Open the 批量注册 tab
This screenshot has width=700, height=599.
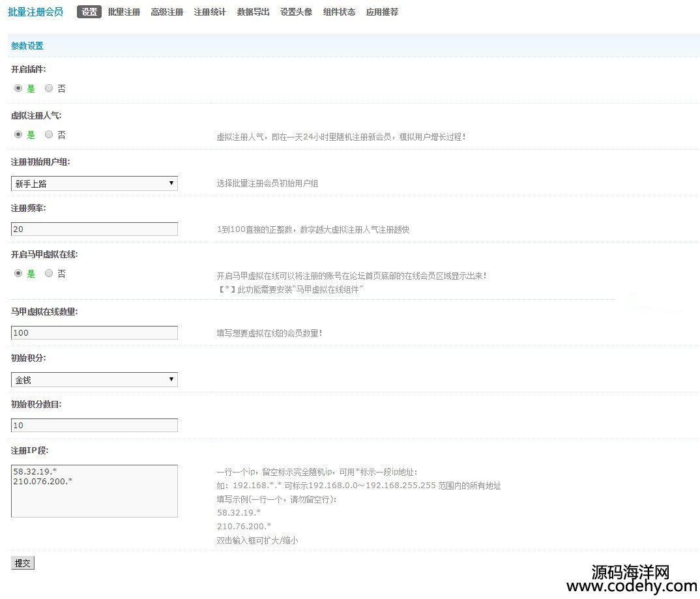[124, 12]
